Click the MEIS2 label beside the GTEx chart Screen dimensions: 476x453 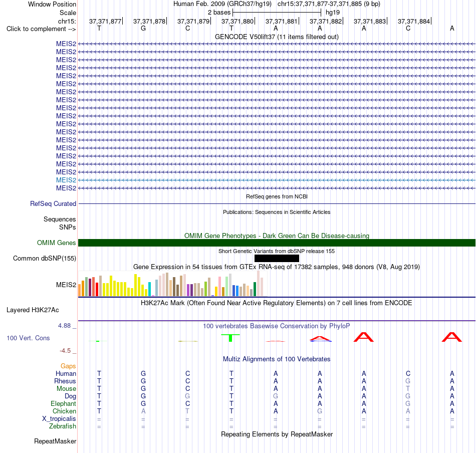pyautogui.click(x=66, y=285)
